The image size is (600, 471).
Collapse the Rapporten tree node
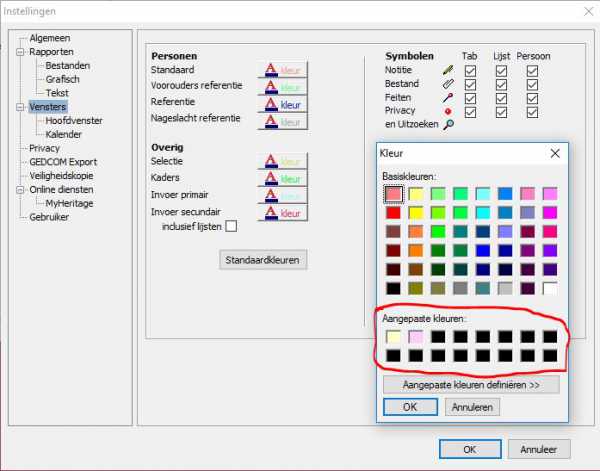tap(20, 51)
